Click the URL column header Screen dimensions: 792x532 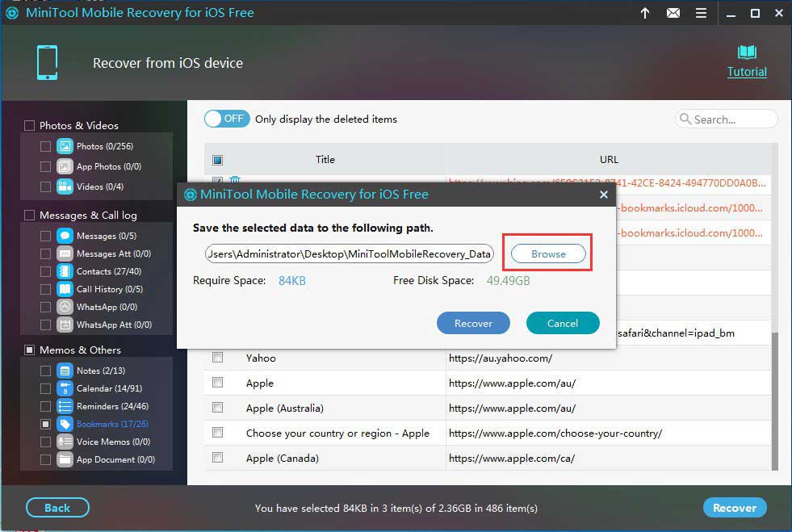(x=609, y=160)
